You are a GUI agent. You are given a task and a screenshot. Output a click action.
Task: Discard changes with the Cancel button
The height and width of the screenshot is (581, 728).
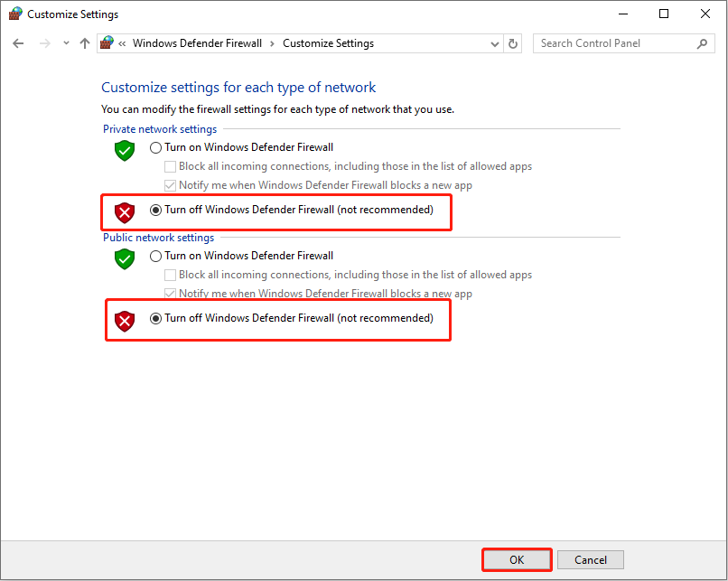[591, 559]
